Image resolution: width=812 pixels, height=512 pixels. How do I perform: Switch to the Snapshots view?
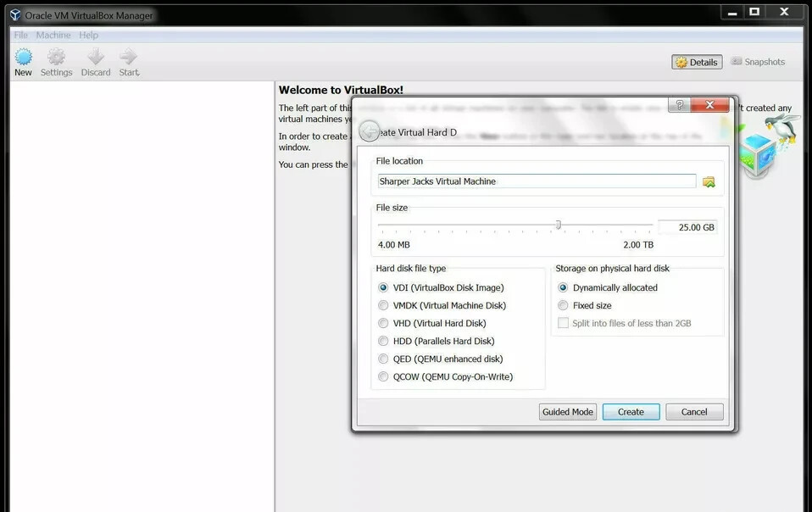pyautogui.click(x=758, y=62)
